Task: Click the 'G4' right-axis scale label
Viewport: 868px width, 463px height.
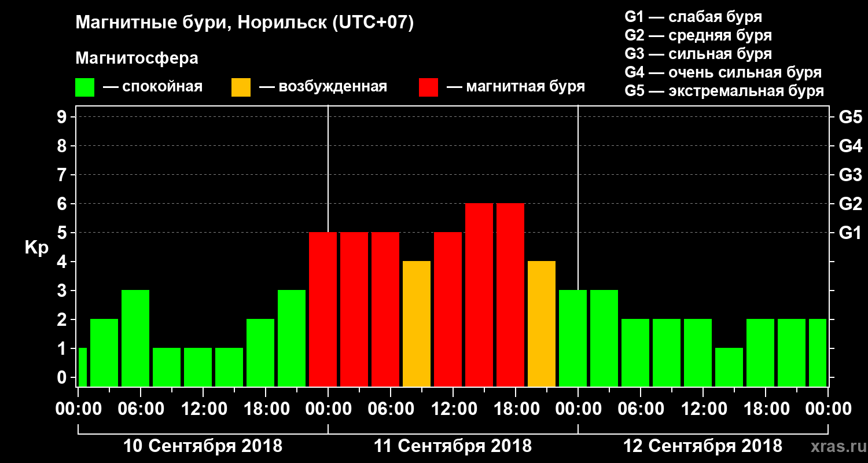Action: [850, 146]
